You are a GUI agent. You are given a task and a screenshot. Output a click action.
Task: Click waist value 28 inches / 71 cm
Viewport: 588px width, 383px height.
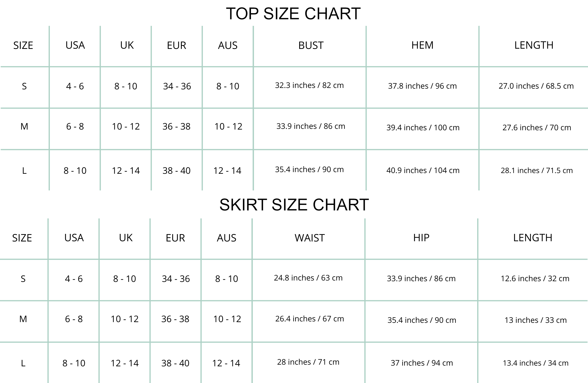pyautogui.click(x=308, y=362)
